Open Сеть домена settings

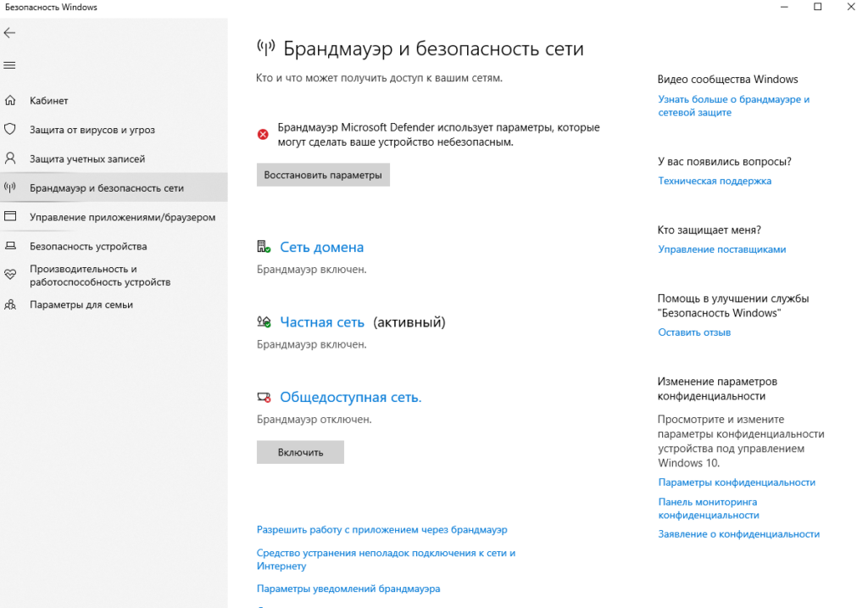pos(321,247)
